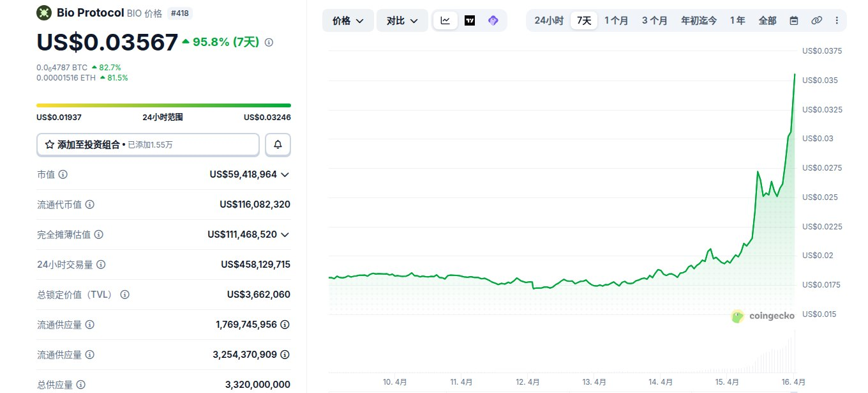Show info tooltip for 总供应量
This screenshot has width=868, height=393.
pos(81,385)
